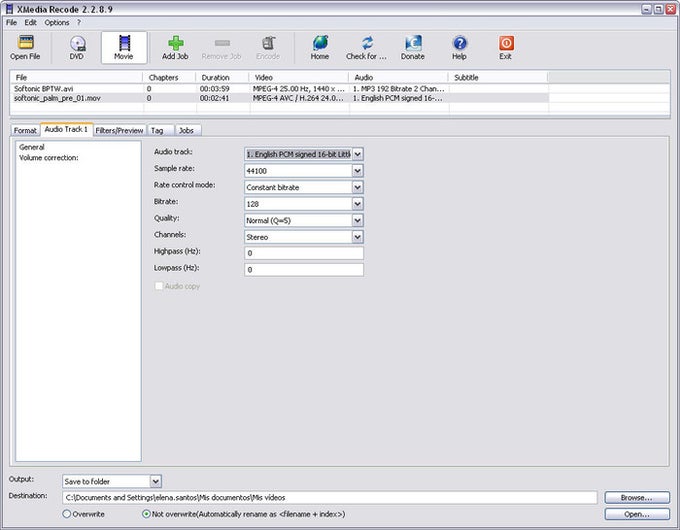The image size is (680, 530).
Task: Select the Overwrite radio button
Action: [66, 514]
